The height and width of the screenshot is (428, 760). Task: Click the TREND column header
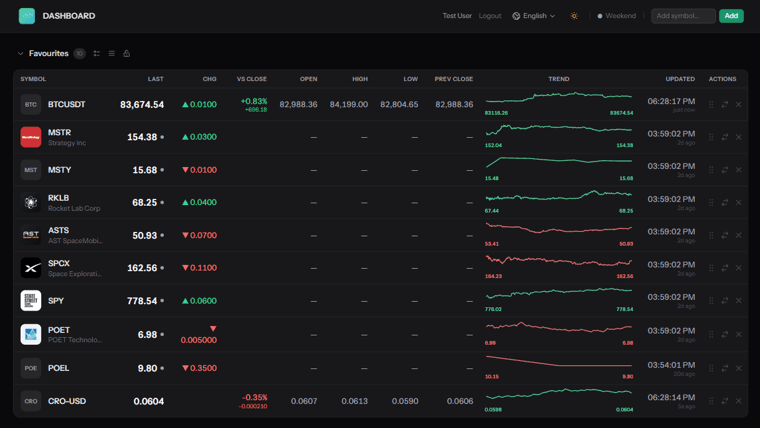[559, 79]
